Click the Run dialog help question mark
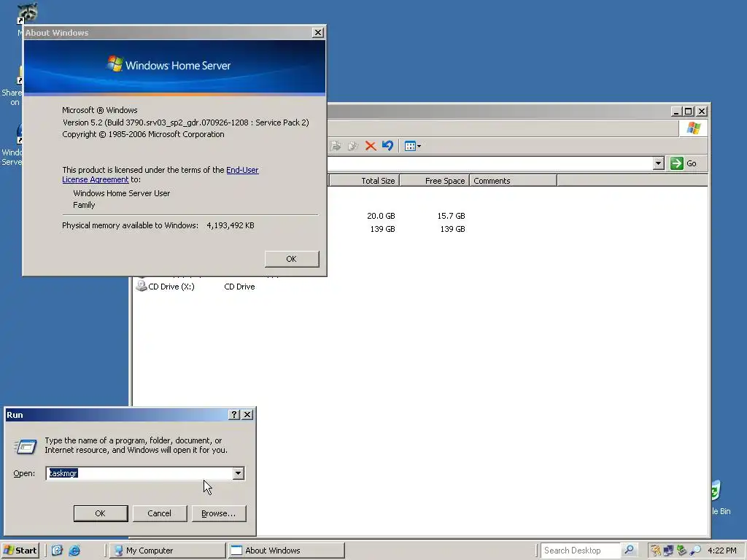The height and width of the screenshot is (560, 747). coord(234,415)
